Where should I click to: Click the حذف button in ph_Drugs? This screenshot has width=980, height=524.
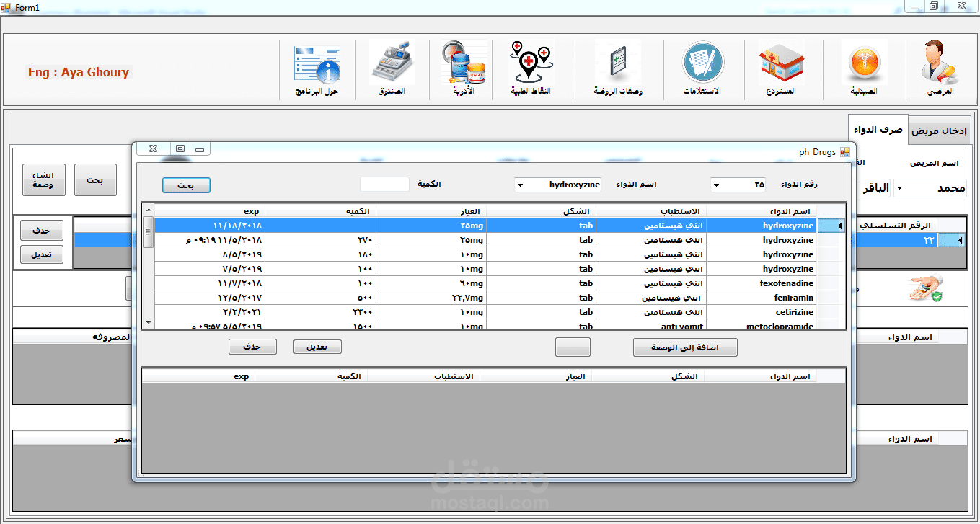[252, 347]
